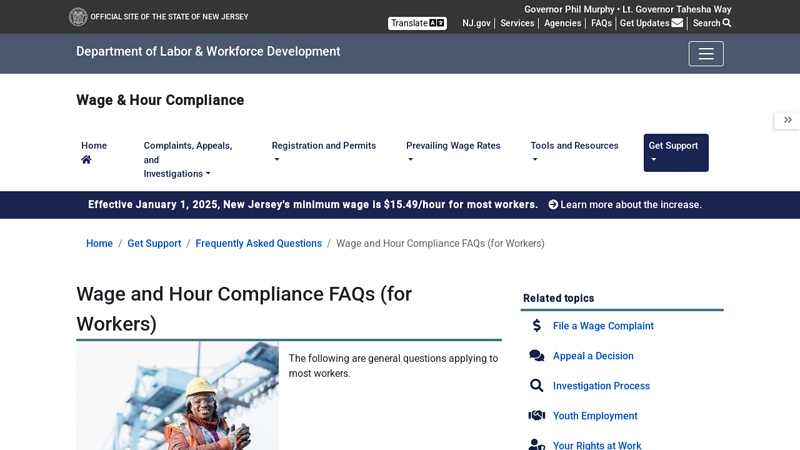
Task: Click the speech bubbles icon for Appeal
Action: [536, 356]
